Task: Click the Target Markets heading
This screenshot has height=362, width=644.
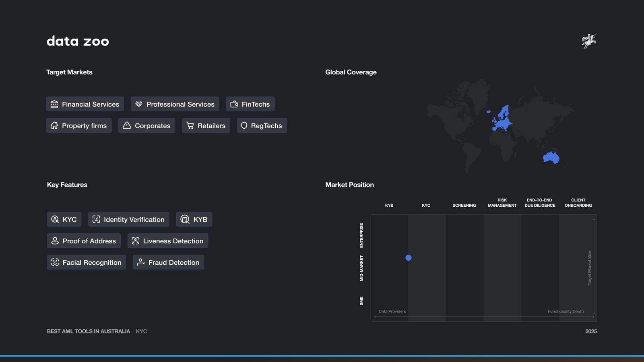Action: click(x=69, y=72)
